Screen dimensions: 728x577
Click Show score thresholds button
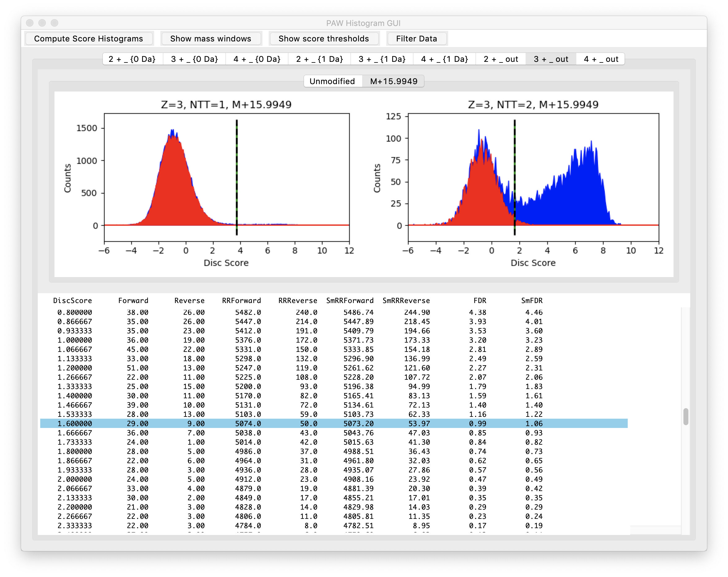[x=323, y=38]
